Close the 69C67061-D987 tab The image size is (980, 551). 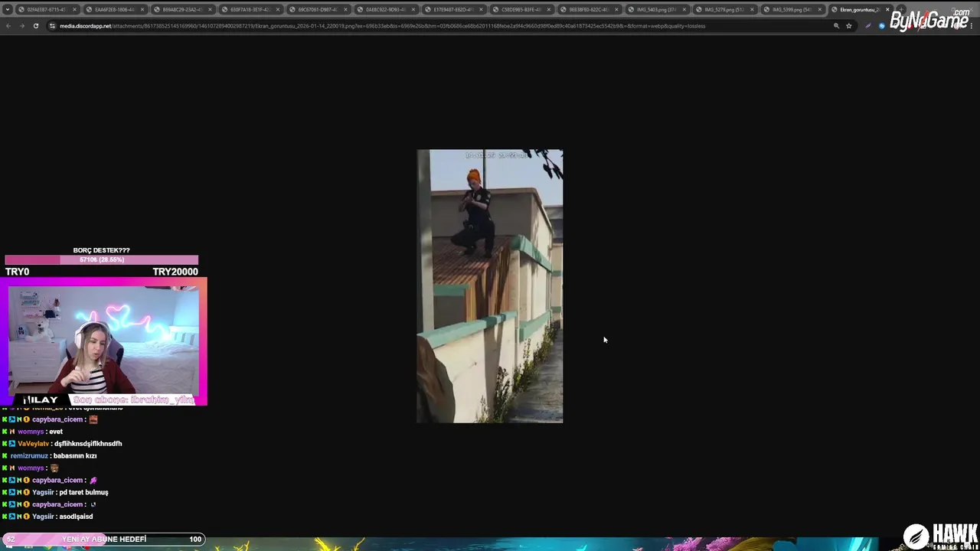345,10
